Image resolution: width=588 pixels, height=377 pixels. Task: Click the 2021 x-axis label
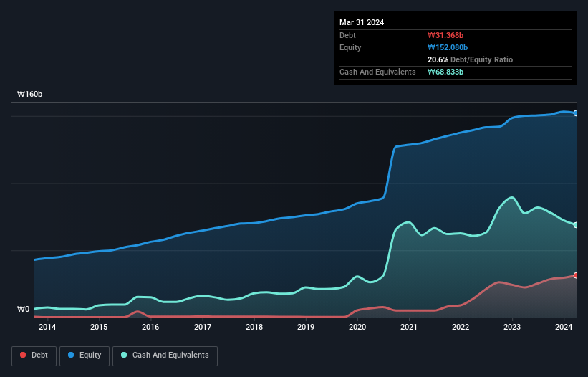click(409, 327)
